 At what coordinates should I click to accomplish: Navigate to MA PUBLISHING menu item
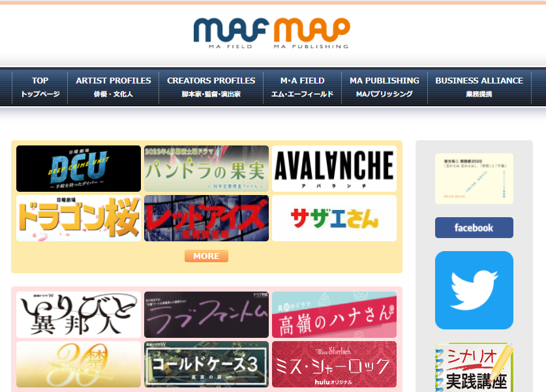pos(384,87)
